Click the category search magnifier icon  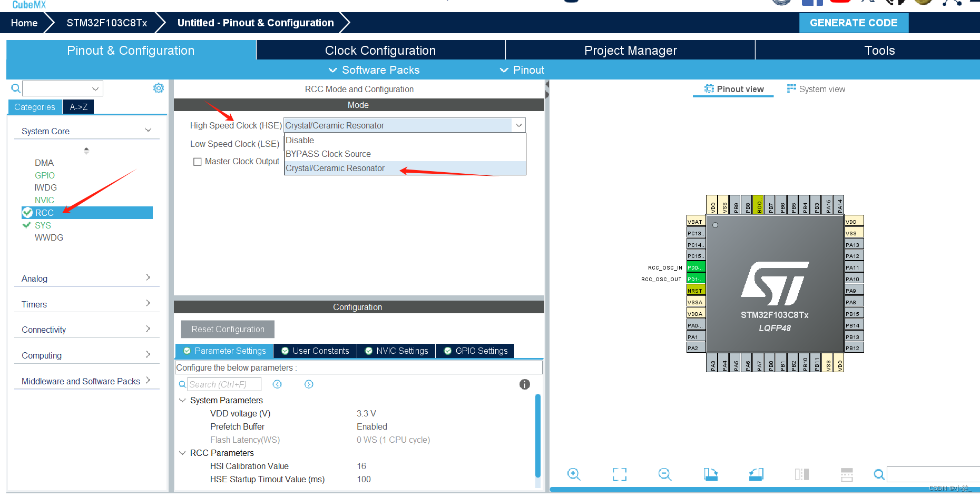click(x=16, y=88)
